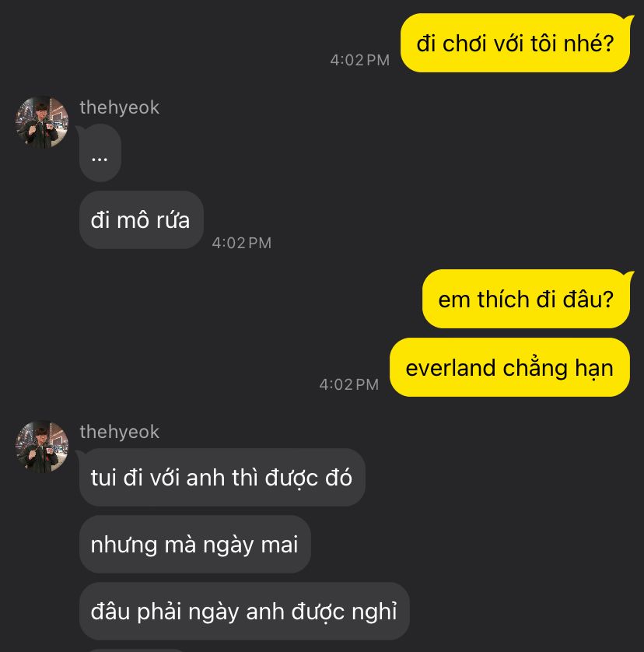The height and width of the screenshot is (652, 644).
Task: Select the 'đi chơi với tôi nhé?' message
Action: point(515,43)
